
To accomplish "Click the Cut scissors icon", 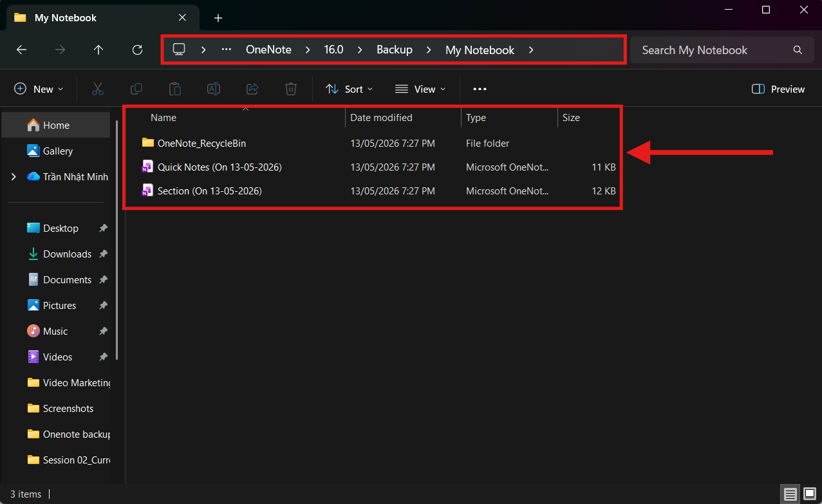I will pos(98,89).
